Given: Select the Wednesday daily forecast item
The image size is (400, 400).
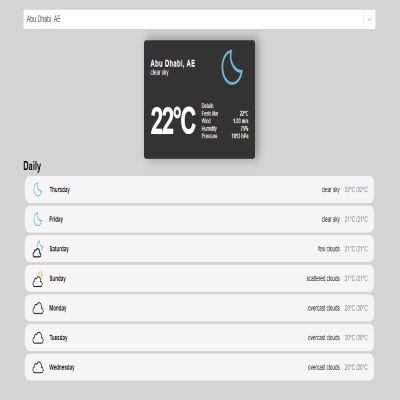Looking at the screenshot, I should click(199, 367).
